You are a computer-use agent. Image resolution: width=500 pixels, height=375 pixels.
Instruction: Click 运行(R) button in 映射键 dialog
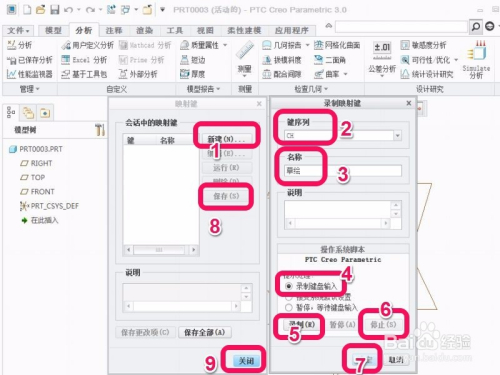[x=226, y=167]
